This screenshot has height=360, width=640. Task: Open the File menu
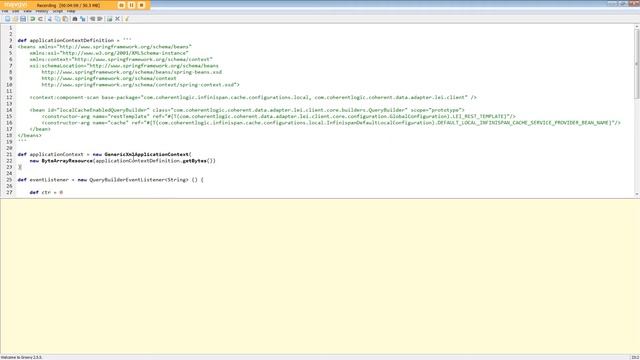pos(5,11)
